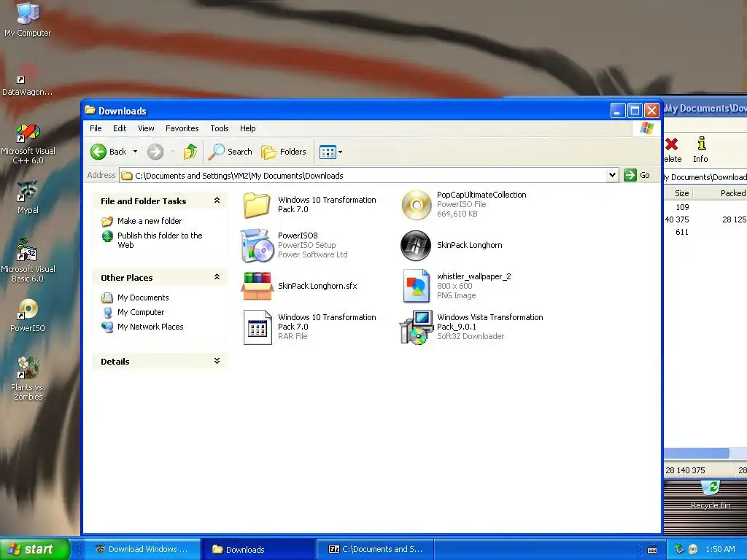Toggle the Folders pane button
Image resolution: width=747 pixels, height=560 pixels.
coord(284,152)
